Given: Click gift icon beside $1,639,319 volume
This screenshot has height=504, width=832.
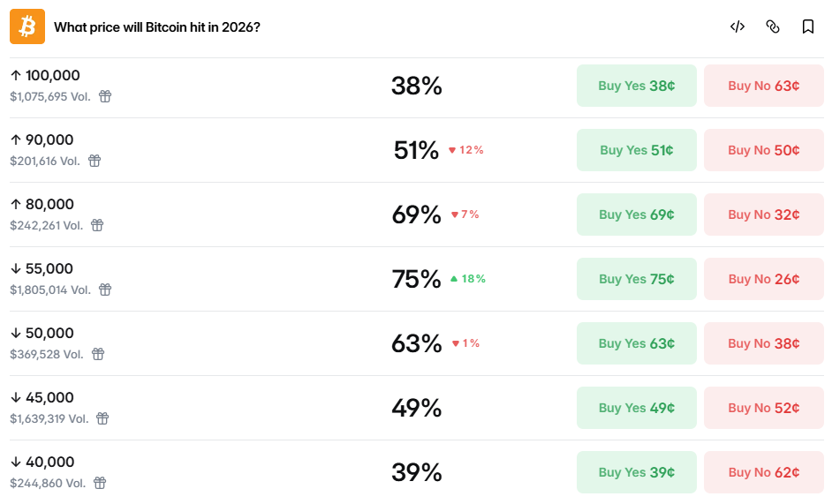Looking at the screenshot, I should tap(102, 418).
